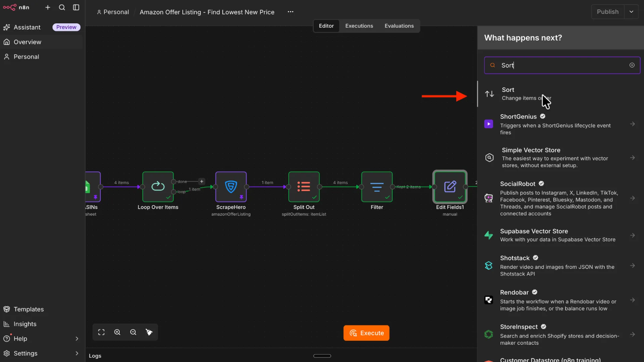Zoom out of canvas

pos(133,332)
